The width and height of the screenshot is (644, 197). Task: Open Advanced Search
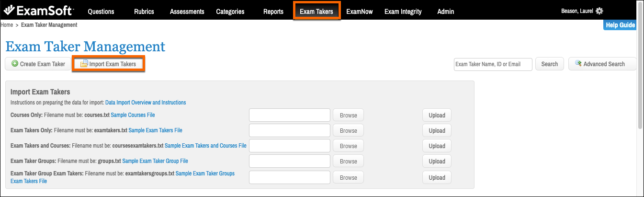click(603, 64)
